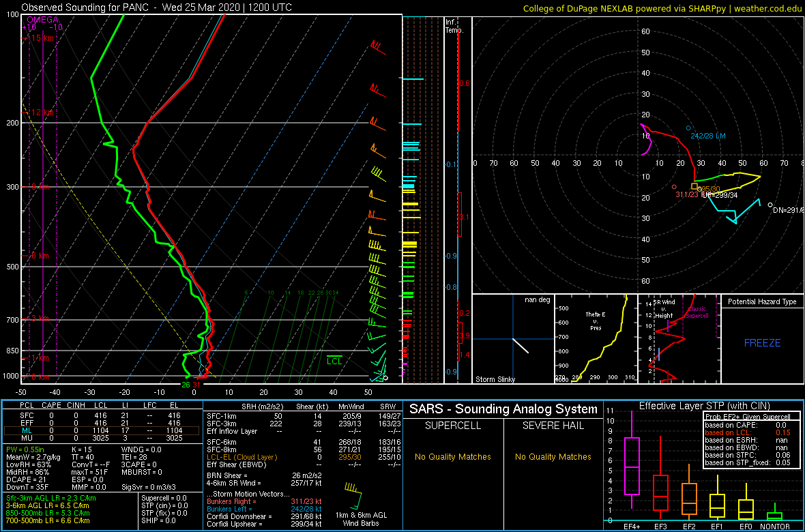Click the 'based on STPC: 0.06' line
Image resolution: width=805 pixels, height=532 pixels.
click(x=748, y=455)
